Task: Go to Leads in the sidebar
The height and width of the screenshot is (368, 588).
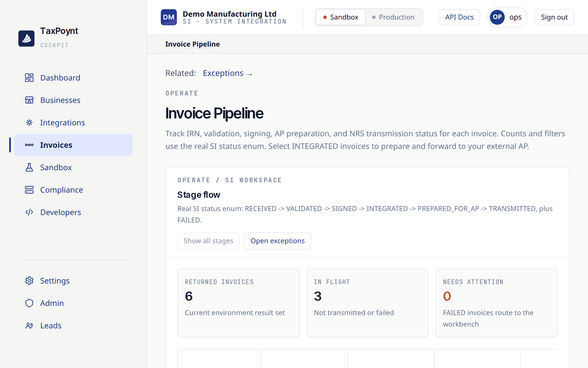Action: (x=73, y=325)
